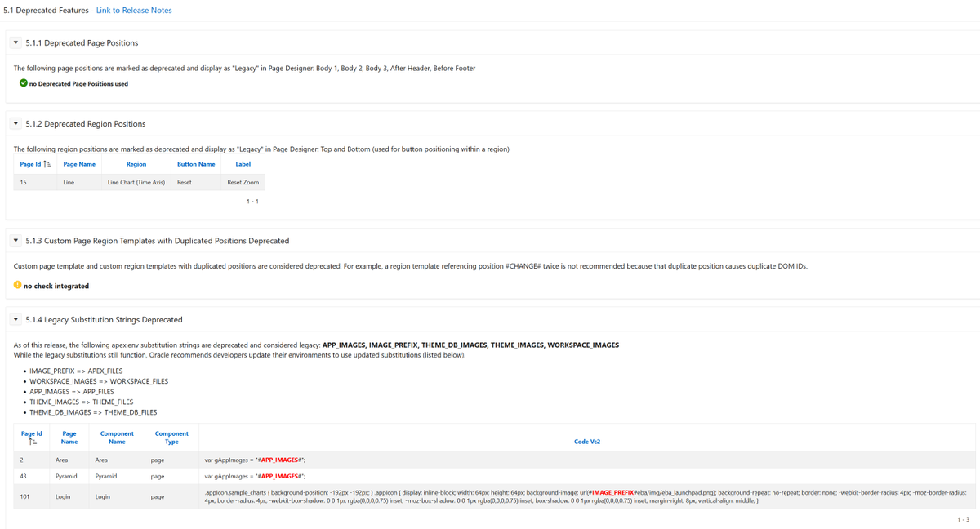Click the 1 - 1 pagination text
The height and width of the screenshot is (529, 980).
252,202
